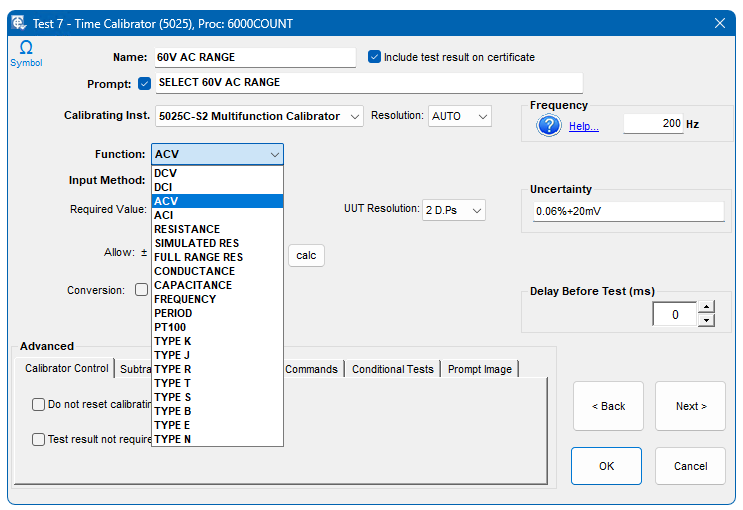
Task: Choose CAPACITANCE in the Function list
Action: [192, 285]
